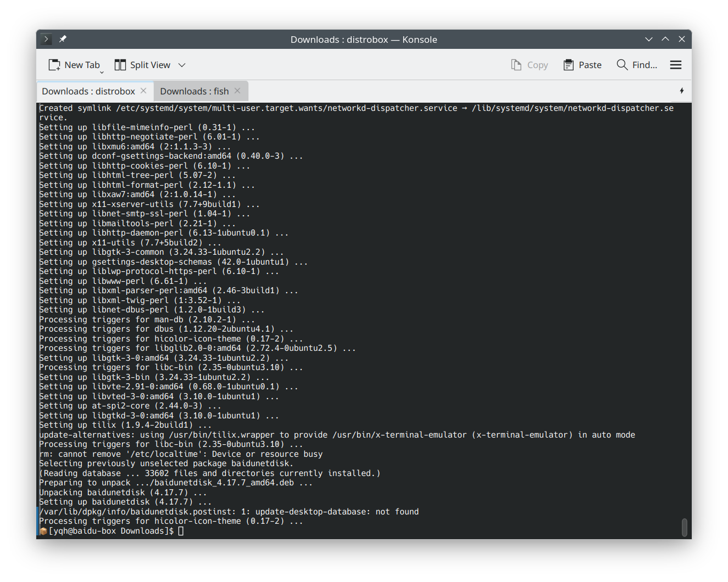The height and width of the screenshot is (582, 728).
Task: Click the tab bar lightning icon
Action: pos(682,91)
